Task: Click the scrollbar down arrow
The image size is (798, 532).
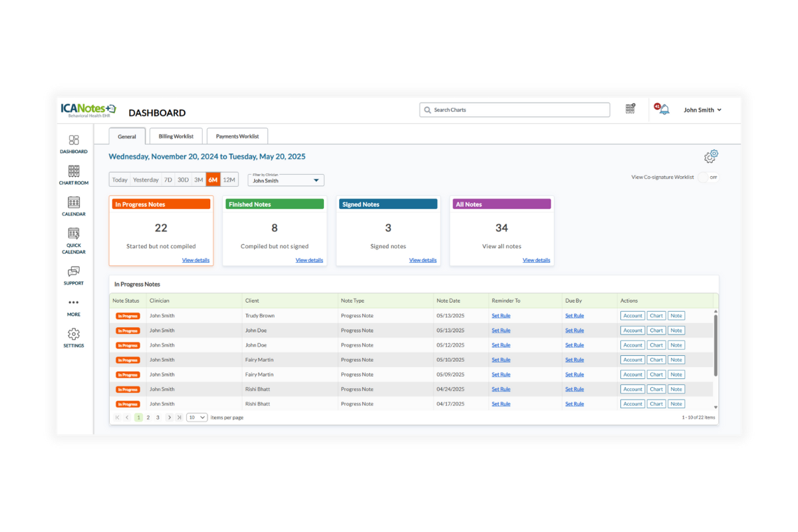Action: pos(716,407)
